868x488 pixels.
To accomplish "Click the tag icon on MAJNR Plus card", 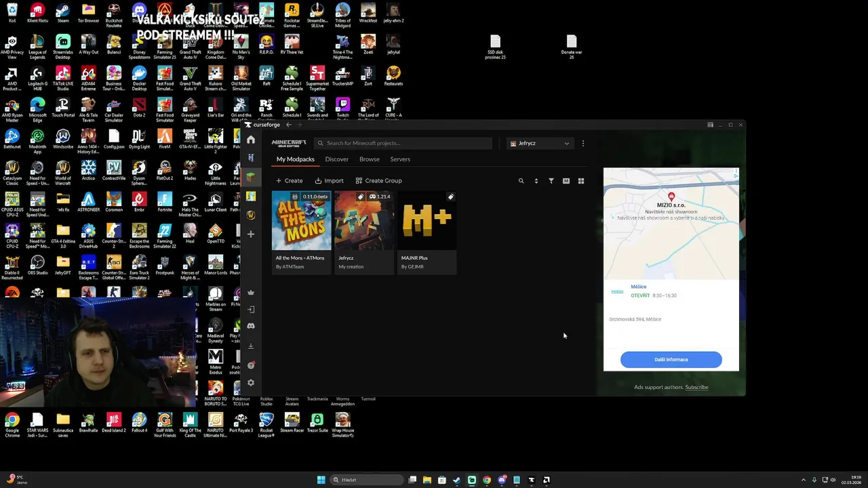I will click(x=450, y=197).
